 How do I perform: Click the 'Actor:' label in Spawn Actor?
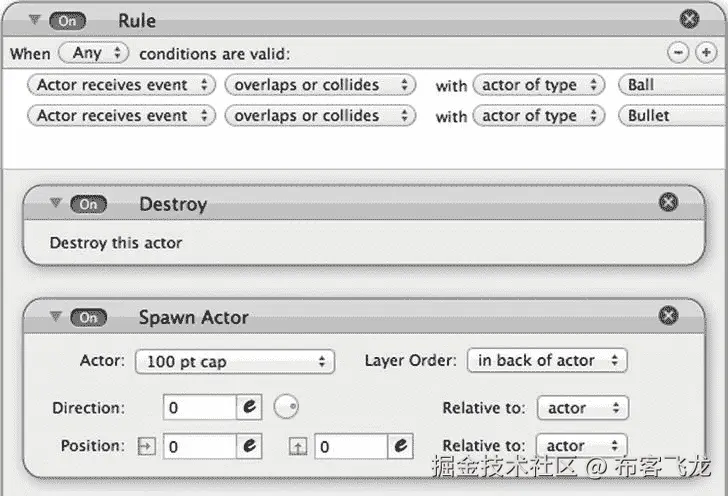[103, 360]
